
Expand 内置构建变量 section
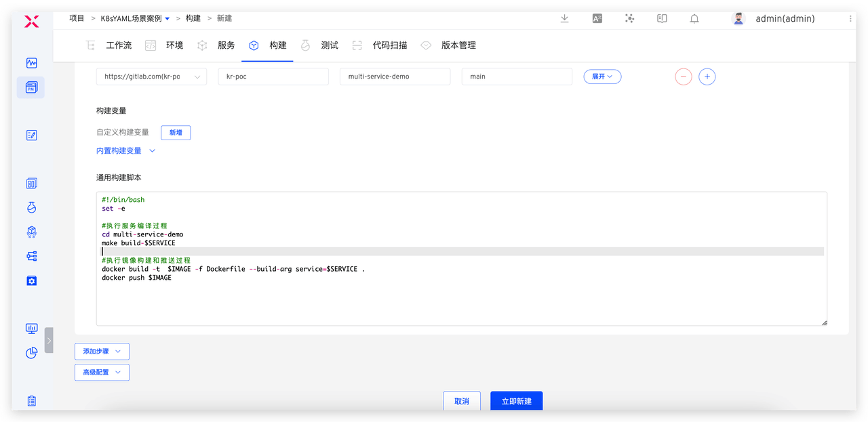[126, 151]
